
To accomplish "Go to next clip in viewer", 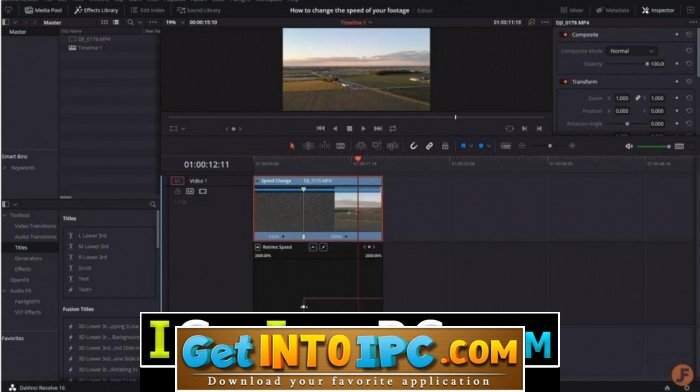I will click(x=525, y=129).
